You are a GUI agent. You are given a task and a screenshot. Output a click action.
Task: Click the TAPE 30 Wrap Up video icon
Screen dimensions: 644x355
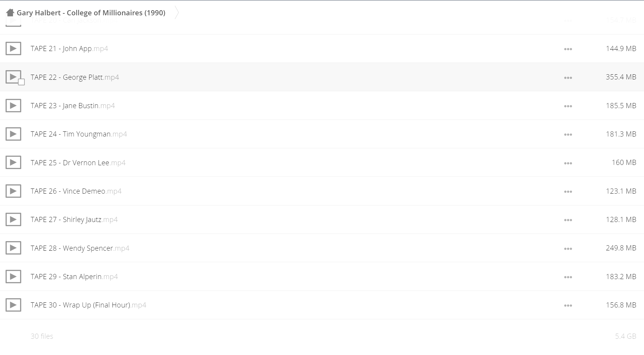point(13,305)
